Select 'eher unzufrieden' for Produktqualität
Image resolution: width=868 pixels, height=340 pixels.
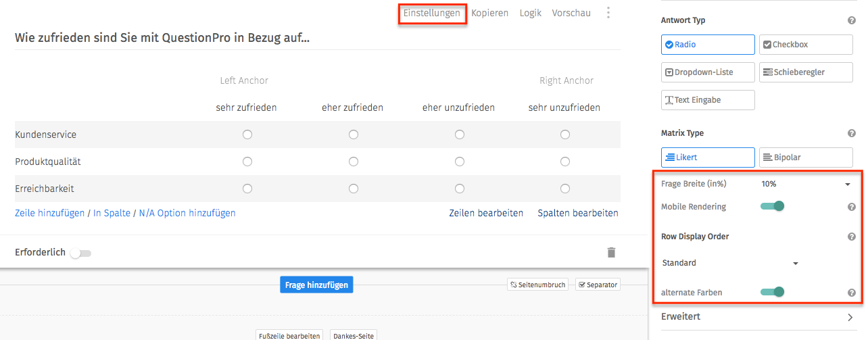point(460,162)
